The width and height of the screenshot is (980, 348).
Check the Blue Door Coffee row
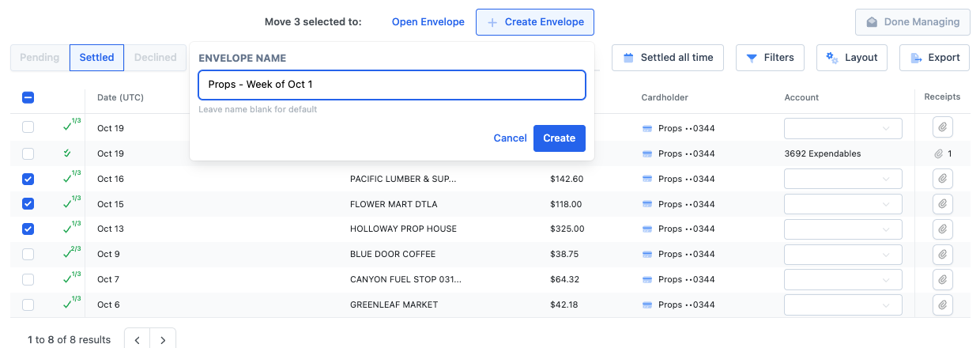(x=28, y=255)
